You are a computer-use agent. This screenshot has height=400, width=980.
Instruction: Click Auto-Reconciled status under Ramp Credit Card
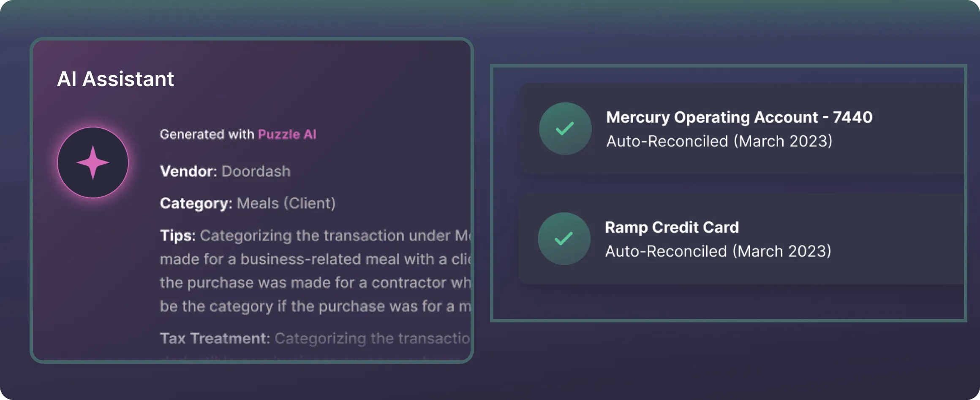click(718, 251)
